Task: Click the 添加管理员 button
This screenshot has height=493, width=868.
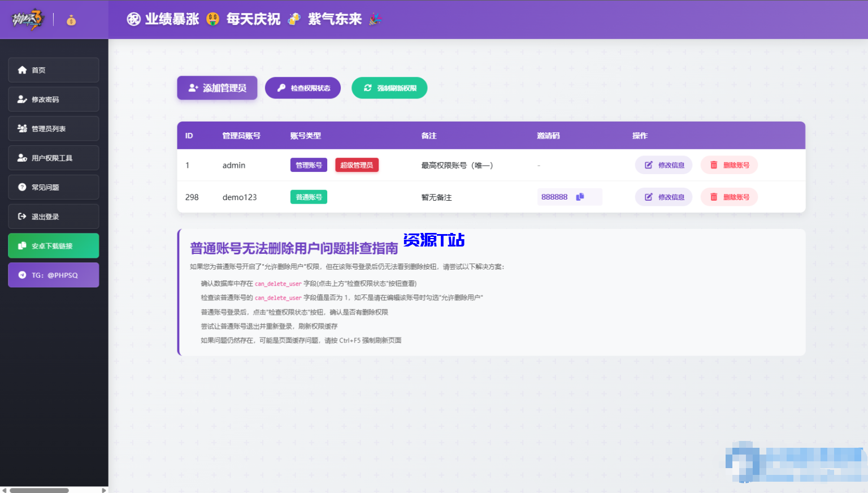Action: coord(217,88)
